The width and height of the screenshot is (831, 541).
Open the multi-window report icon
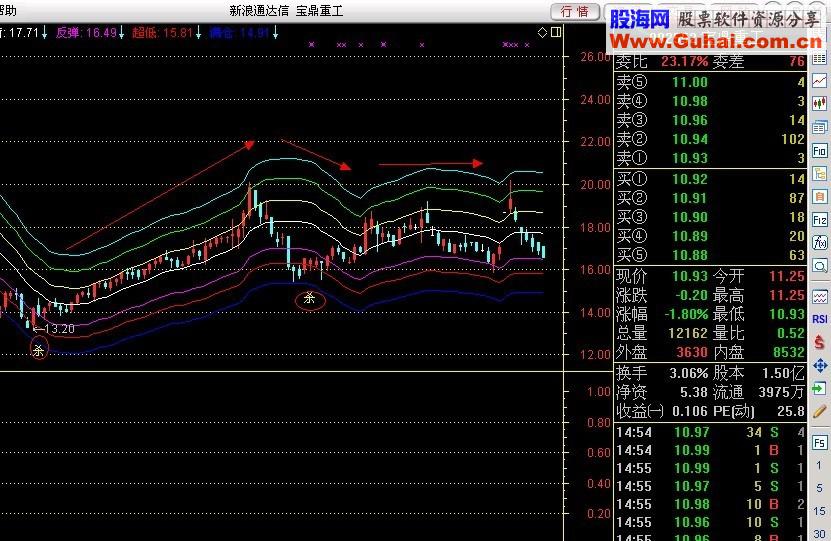[819, 127]
